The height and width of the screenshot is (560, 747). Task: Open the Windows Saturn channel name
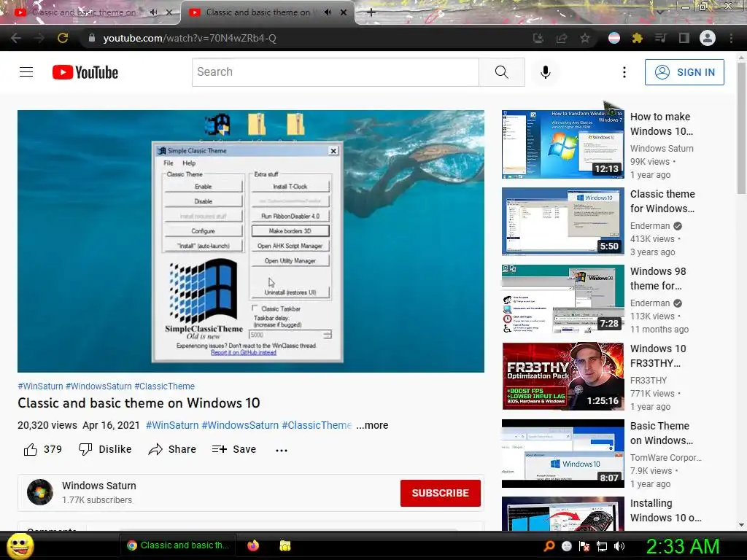pyautogui.click(x=99, y=486)
